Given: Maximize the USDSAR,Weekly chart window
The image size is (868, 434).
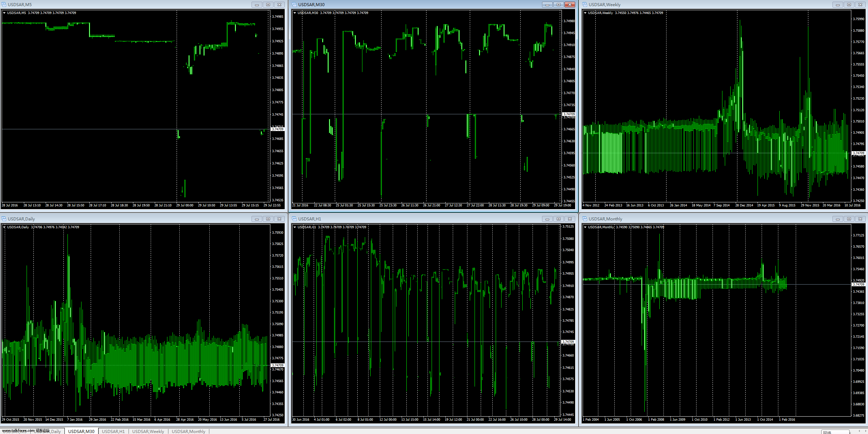Looking at the screenshot, I should pyautogui.click(x=849, y=4).
